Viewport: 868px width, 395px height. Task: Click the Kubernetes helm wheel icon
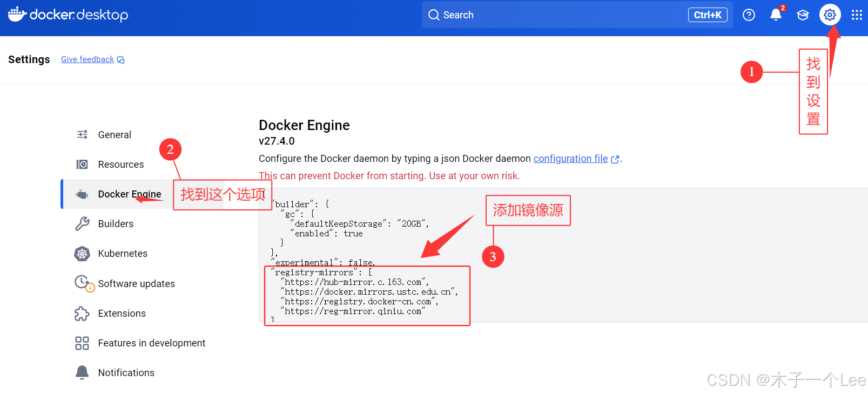[82, 254]
